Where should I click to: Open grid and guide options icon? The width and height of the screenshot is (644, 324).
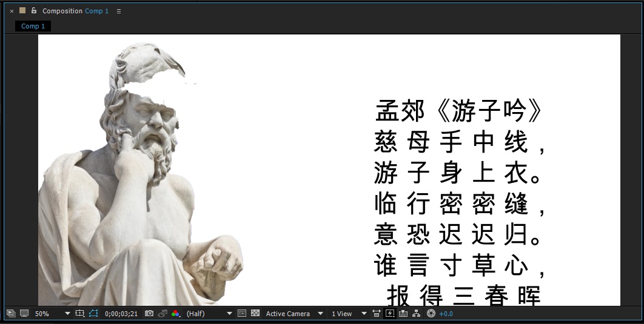point(79,313)
